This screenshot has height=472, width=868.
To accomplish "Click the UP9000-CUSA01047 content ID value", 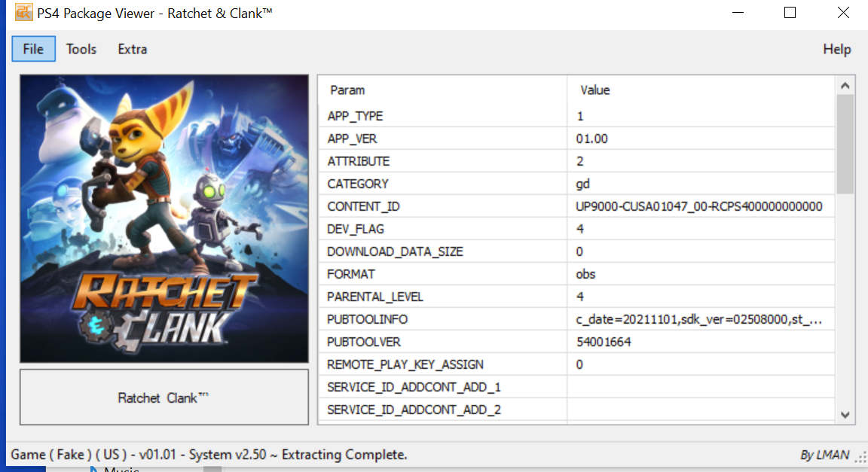I will click(701, 206).
